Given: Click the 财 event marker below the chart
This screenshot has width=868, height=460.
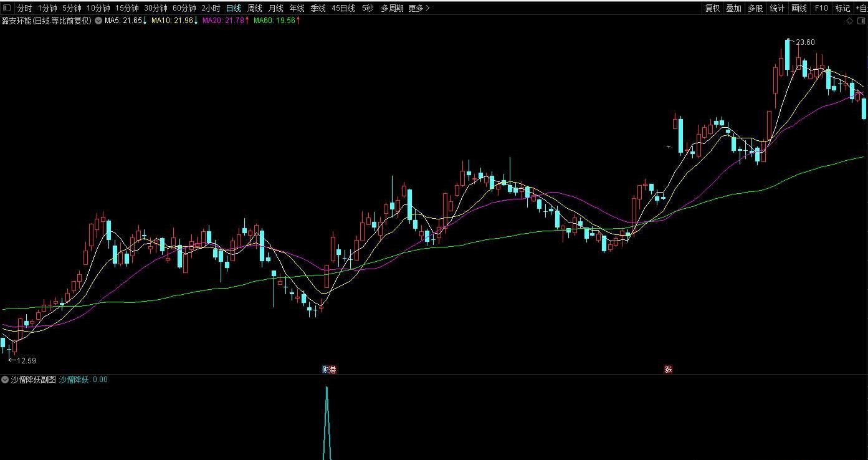Looking at the screenshot, I should (325, 369).
